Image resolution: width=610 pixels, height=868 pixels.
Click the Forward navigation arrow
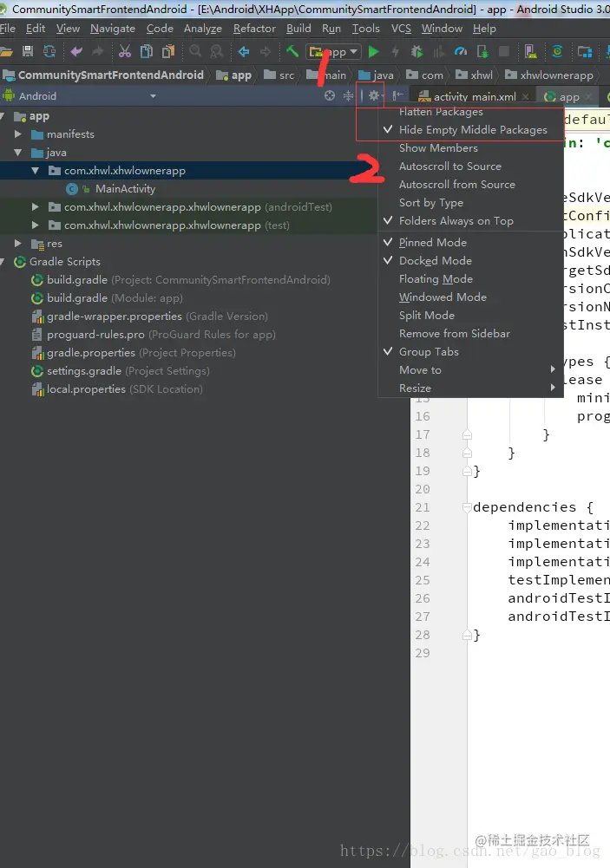coord(266,51)
